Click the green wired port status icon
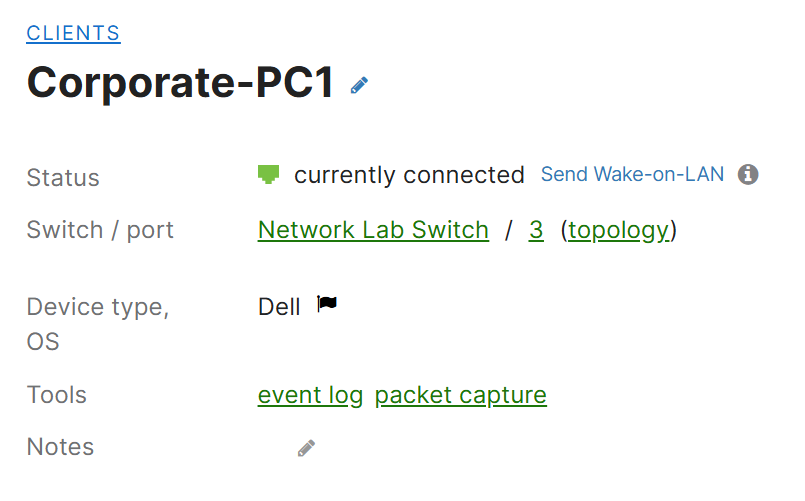Image resolution: width=805 pixels, height=501 pixels. tap(268, 175)
